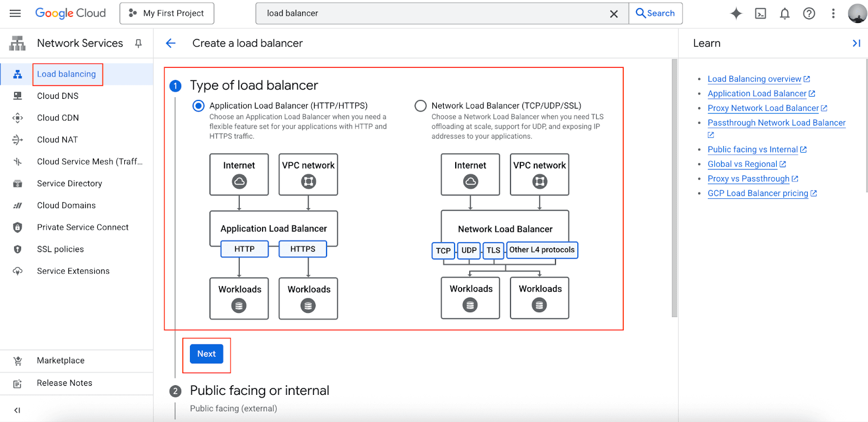Select Application Load Balancer radio button
The width and height of the screenshot is (868, 422).
(199, 106)
